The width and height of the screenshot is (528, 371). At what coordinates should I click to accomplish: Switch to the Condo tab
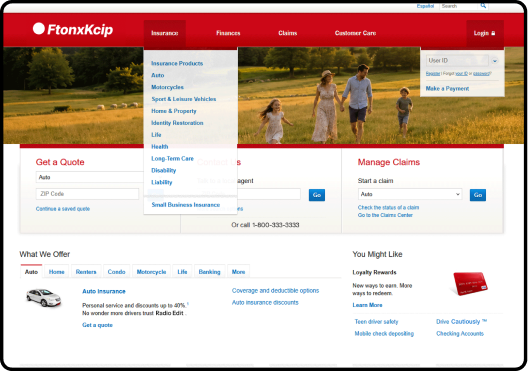(x=117, y=272)
